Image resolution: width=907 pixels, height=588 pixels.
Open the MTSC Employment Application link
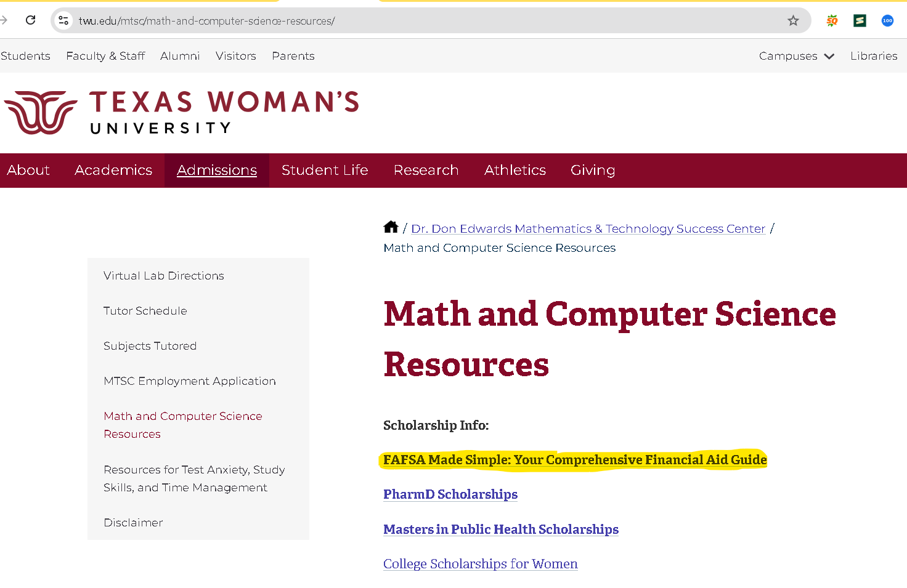[x=190, y=381]
